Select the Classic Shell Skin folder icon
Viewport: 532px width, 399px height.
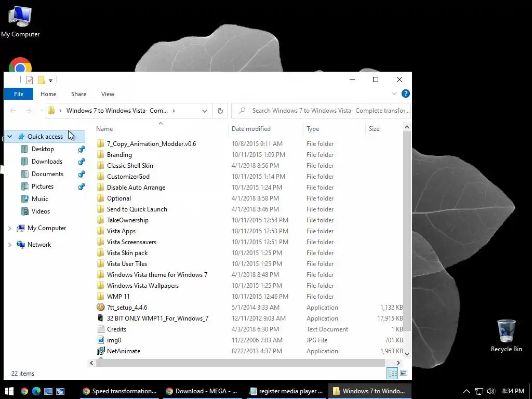tap(100, 165)
